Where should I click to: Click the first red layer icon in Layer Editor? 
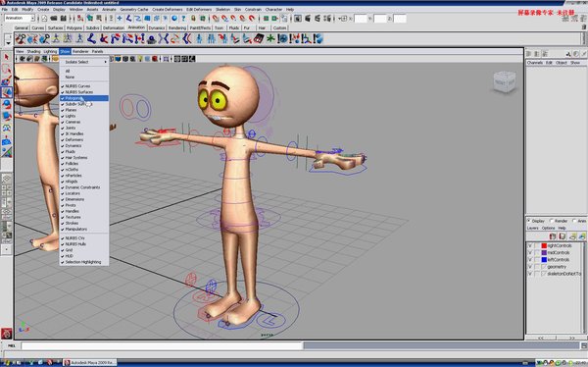pyautogui.click(x=553, y=236)
